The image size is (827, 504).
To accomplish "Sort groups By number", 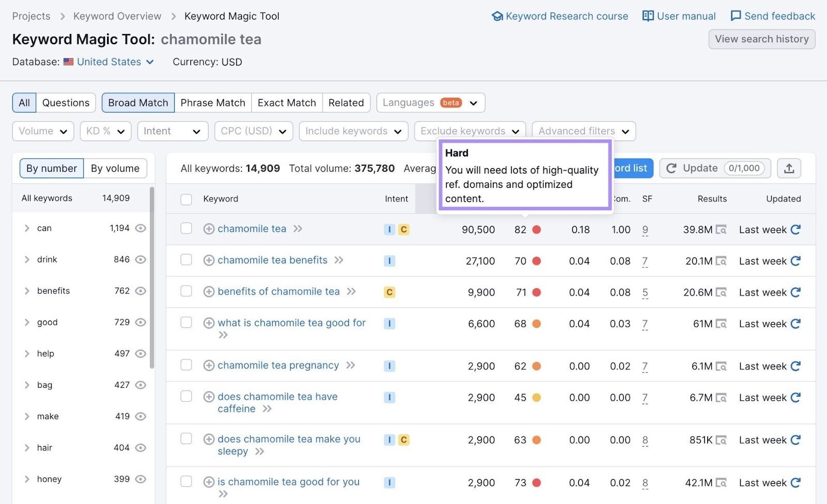I will [x=52, y=168].
